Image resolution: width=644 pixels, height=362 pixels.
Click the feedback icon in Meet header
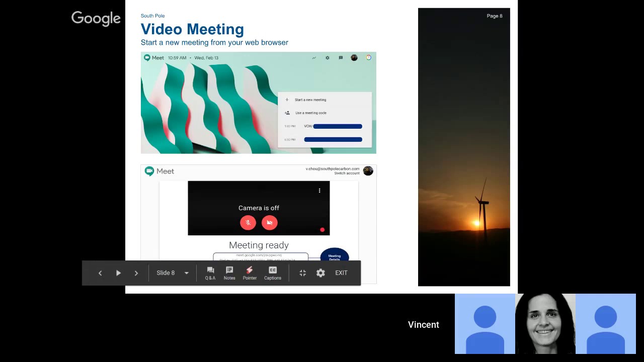(341, 58)
